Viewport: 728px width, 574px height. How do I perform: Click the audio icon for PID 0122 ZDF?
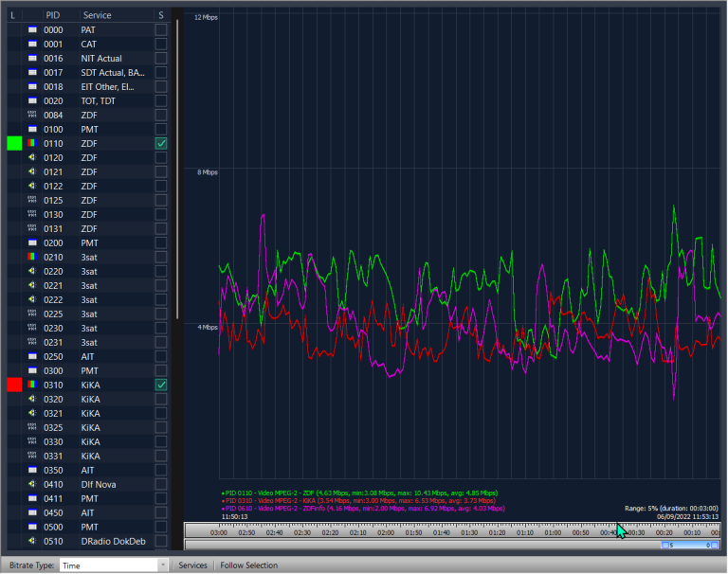(x=32, y=186)
